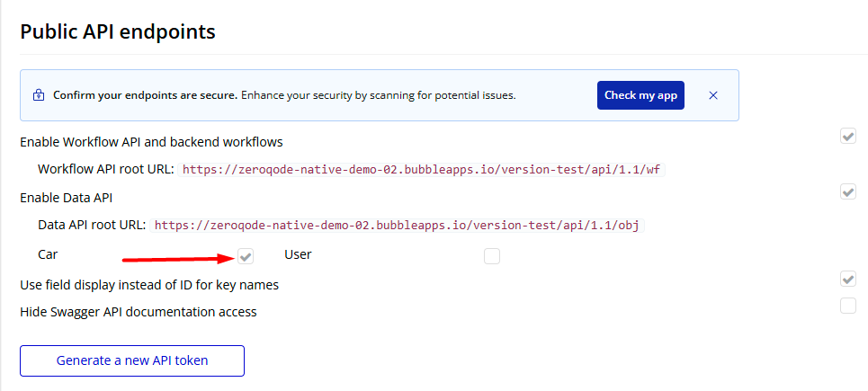This screenshot has width=868, height=391.
Task: Enable the User data type checkbox
Action: pyautogui.click(x=491, y=257)
